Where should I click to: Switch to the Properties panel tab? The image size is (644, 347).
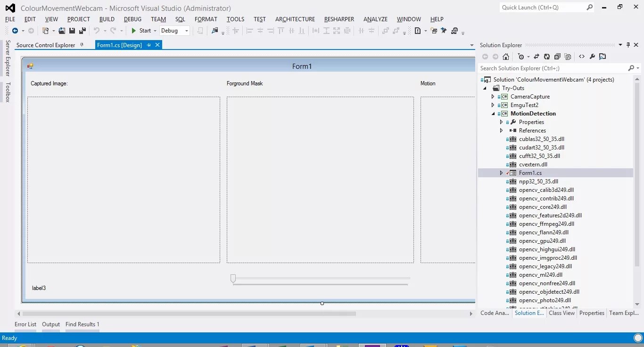[592, 313]
